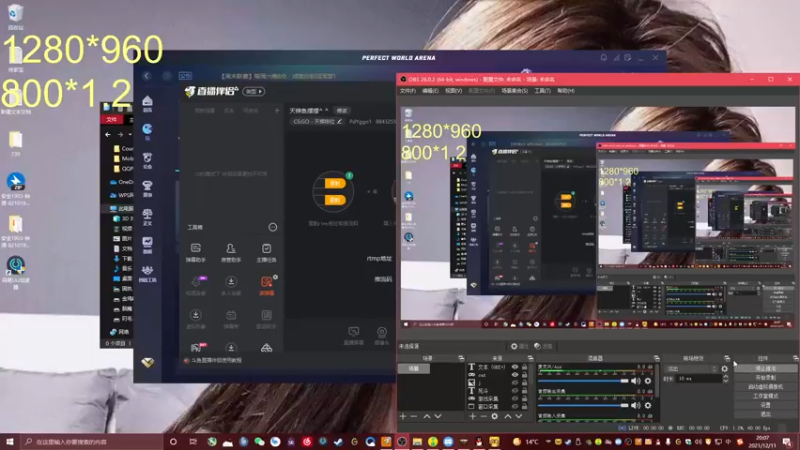This screenshot has width=800, height=450.
Task: Move source up with sources up arrow
Action: [x=508, y=416]
